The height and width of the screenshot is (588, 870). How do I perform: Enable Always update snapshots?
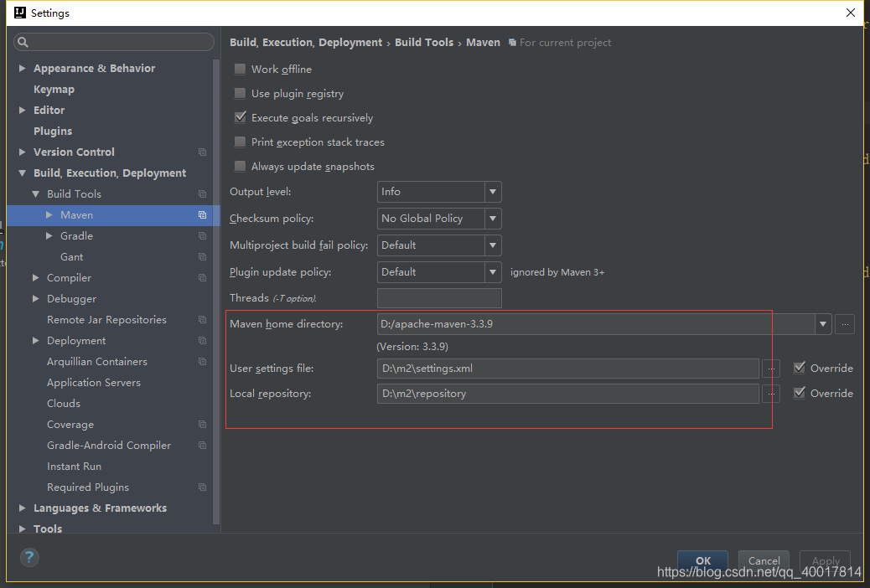click(x=241, y=167)
